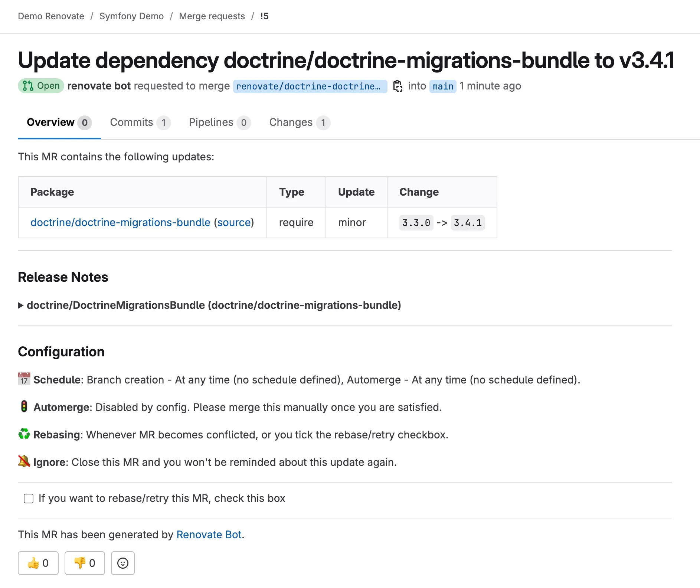
Task: Click the thumbs up reaction button
Action: point(38,563)
